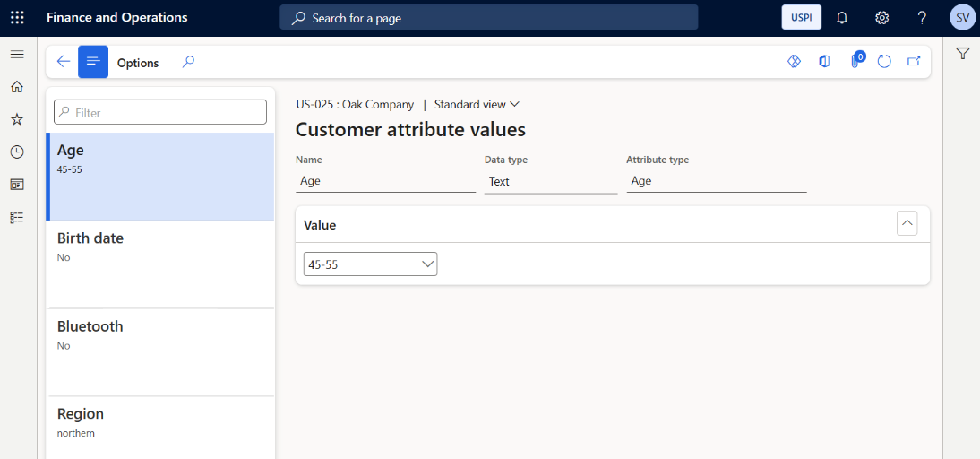Click the Filter input in list pane
Viewport: 980px width, 459px height.
pos(160,113)
